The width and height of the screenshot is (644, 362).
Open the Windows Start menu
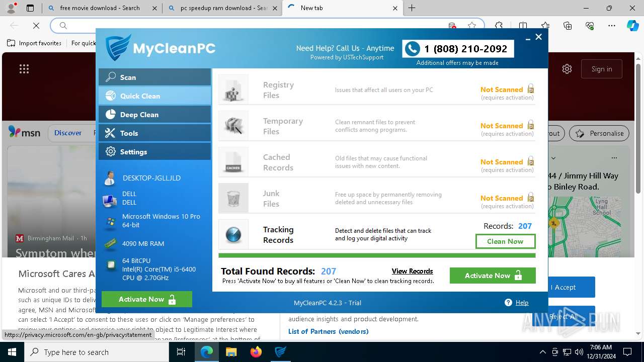[12, 352]
